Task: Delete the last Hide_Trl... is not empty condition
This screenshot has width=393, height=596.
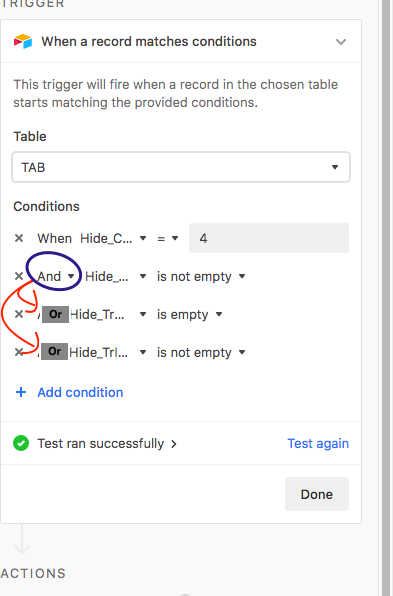Action: 19,352
